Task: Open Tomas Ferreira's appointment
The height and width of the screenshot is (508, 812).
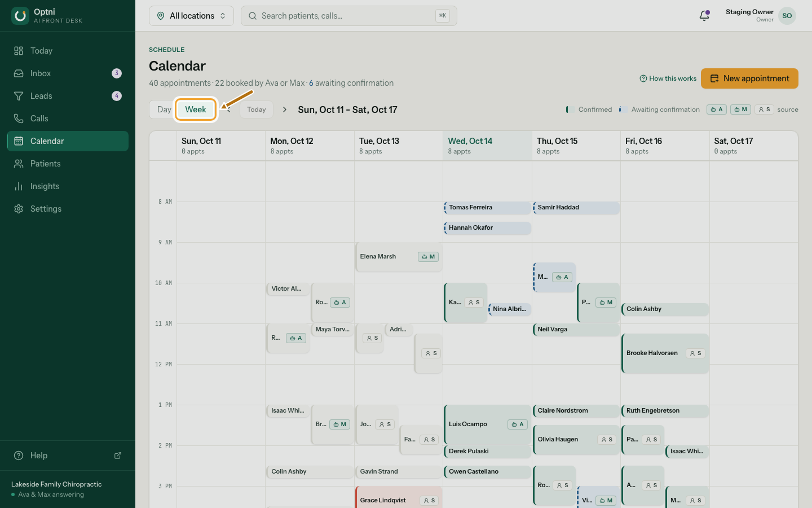Action: tap(487, 208)
